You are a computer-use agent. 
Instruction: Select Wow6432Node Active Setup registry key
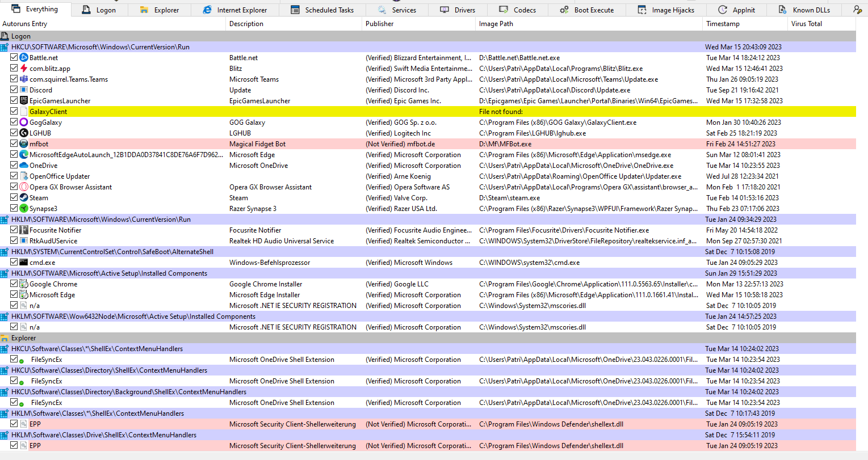coord(428,316)
